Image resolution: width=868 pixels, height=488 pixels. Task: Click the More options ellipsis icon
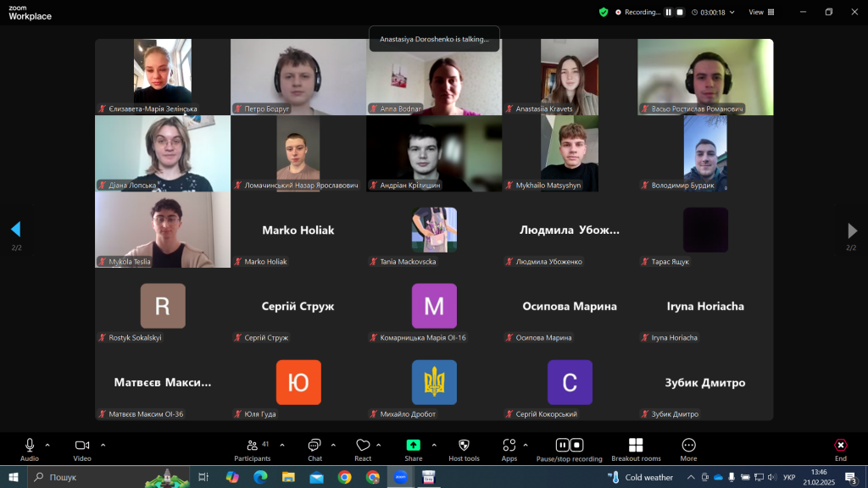point(688,446)
